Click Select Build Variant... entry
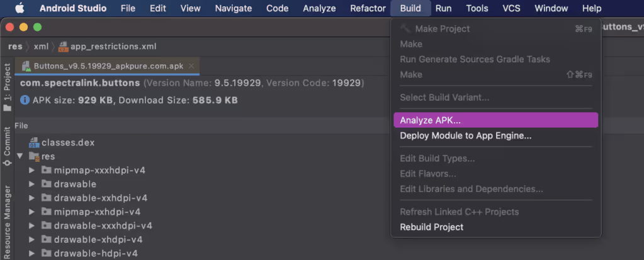Image resolution: width=644 pixels, height=260 pixels. point(495,98)
